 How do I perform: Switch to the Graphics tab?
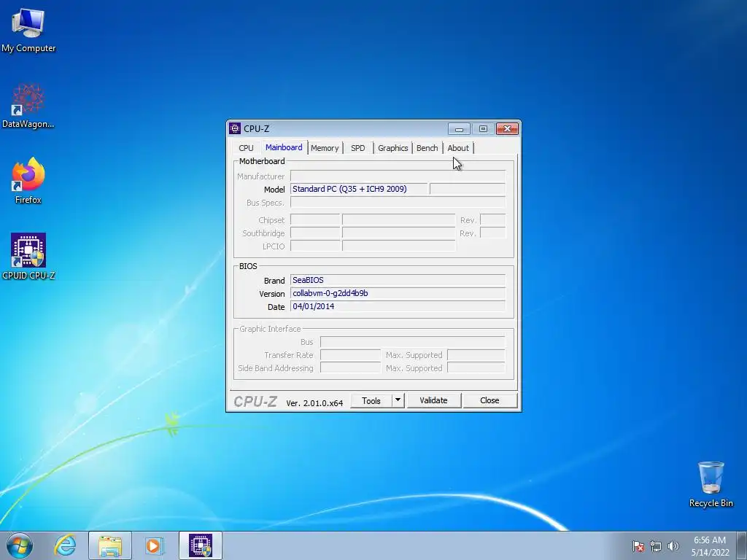click(393, 148)
